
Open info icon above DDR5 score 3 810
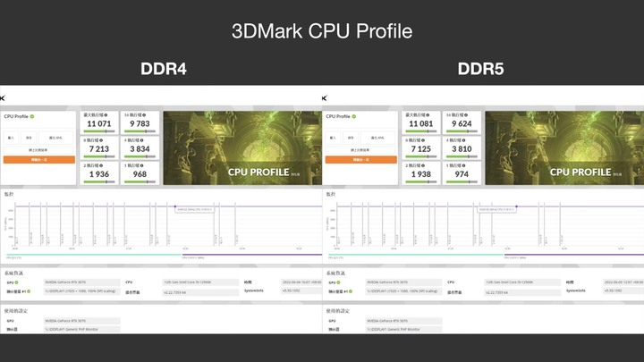pyautogui.click(x=464, y=140)
